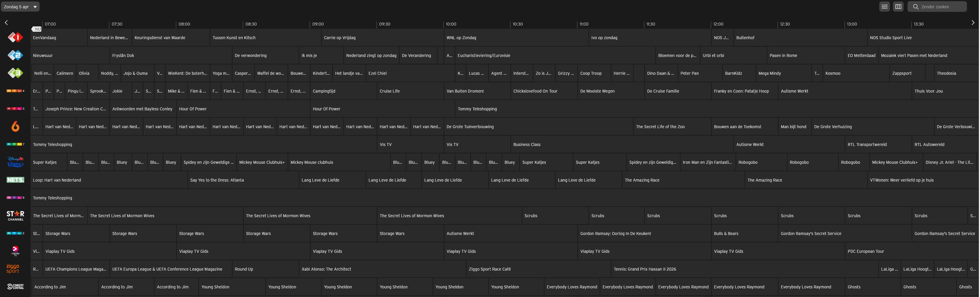The image size is (980, 297).
Task: Choose the SBS 6 channel logo
Action: coord(15,126)
